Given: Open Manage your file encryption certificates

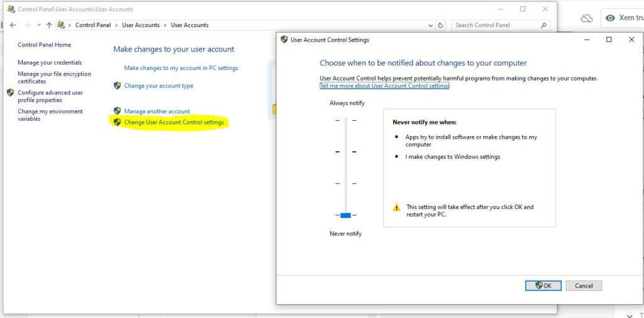Looking at the screenshot, I should pos(54,77).
